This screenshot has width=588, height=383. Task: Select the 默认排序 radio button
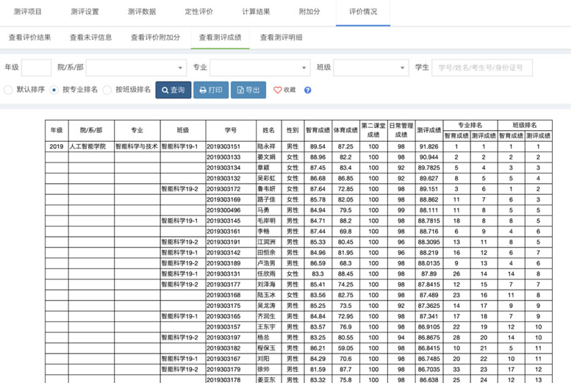coord(9,90)
